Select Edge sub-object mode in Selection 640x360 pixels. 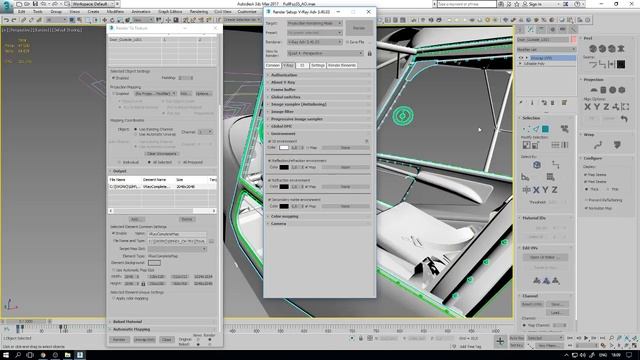(536, 129)
